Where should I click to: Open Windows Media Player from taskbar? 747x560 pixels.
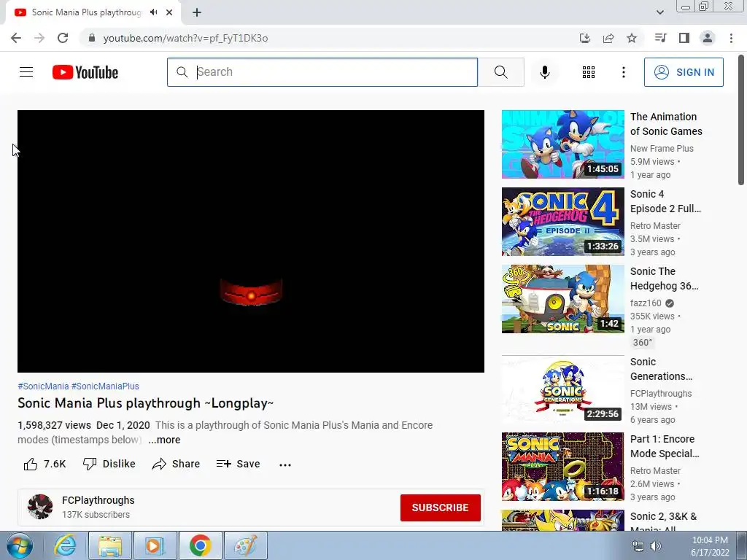(155, 545)
